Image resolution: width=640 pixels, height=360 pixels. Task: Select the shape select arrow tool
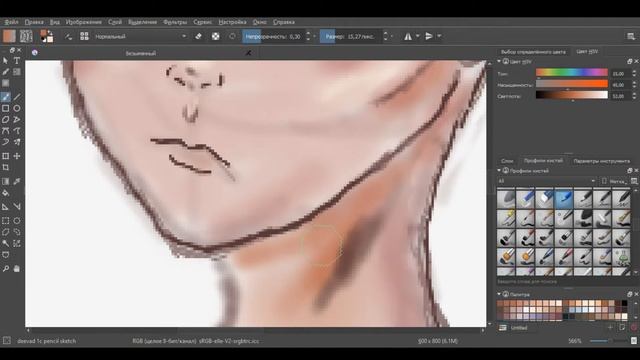click(5, 61)
